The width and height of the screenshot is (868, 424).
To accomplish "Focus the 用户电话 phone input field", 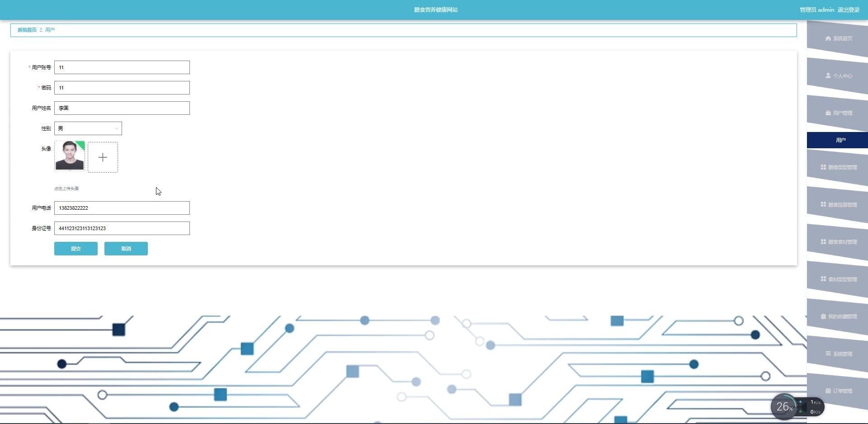I will (122, 208).
